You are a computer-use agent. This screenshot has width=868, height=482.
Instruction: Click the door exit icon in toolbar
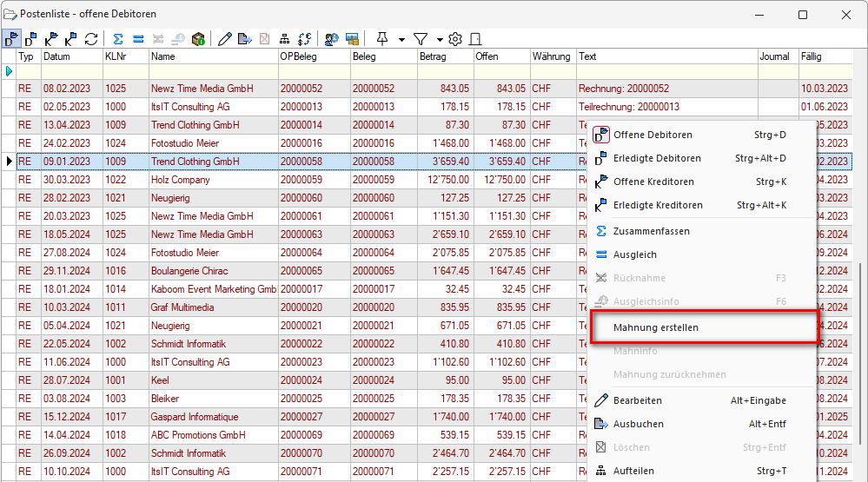pyautogui.click(x=475, y=39)
